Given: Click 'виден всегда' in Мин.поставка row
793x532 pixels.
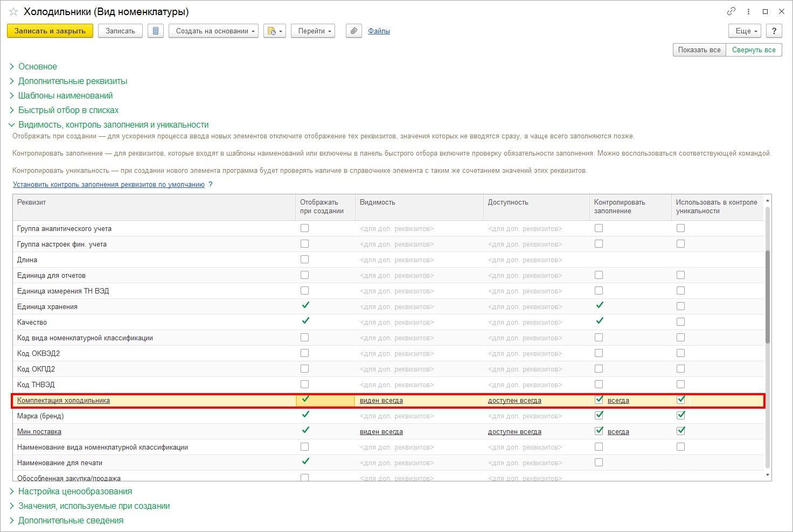Looking at the screenshot, I should click(x=381, y=432).
